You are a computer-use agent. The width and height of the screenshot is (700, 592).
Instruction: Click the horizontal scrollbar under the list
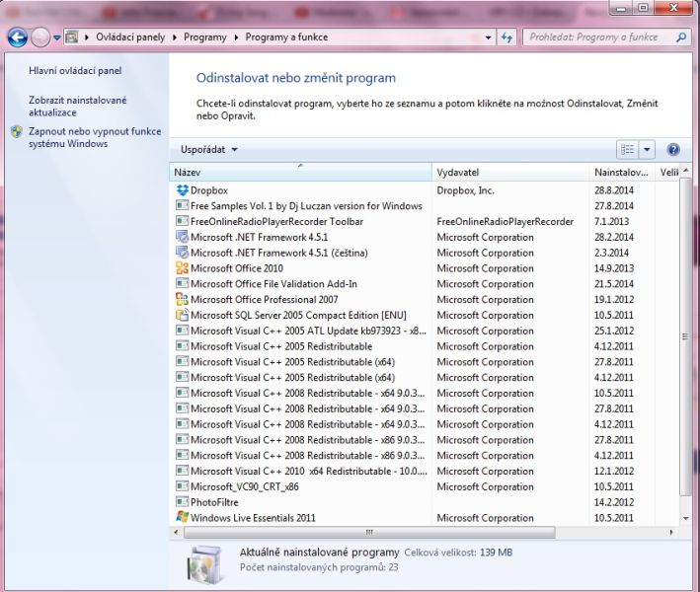365,531
